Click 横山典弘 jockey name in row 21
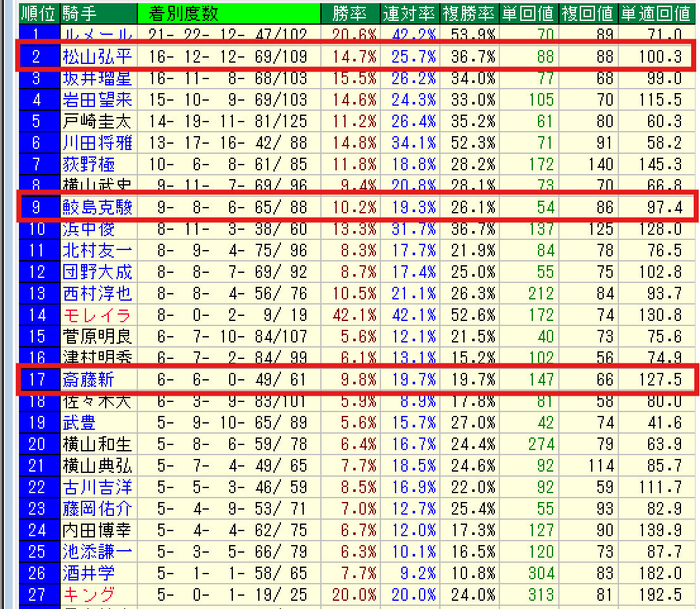Screen dimensions: 700x609 pos(97,465)
